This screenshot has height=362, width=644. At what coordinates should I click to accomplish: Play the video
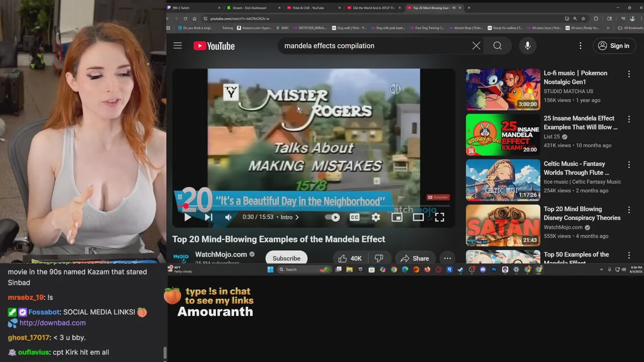187,217
